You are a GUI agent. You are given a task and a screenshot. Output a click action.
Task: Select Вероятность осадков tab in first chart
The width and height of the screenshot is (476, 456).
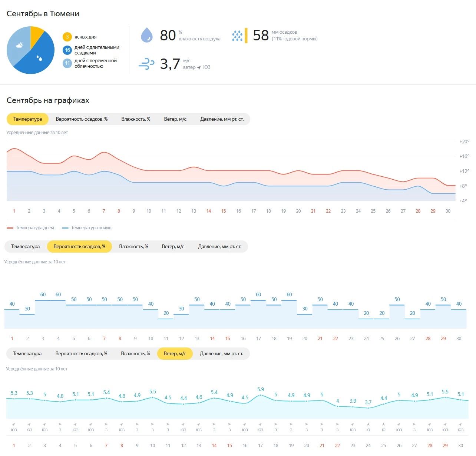[82, 119]
